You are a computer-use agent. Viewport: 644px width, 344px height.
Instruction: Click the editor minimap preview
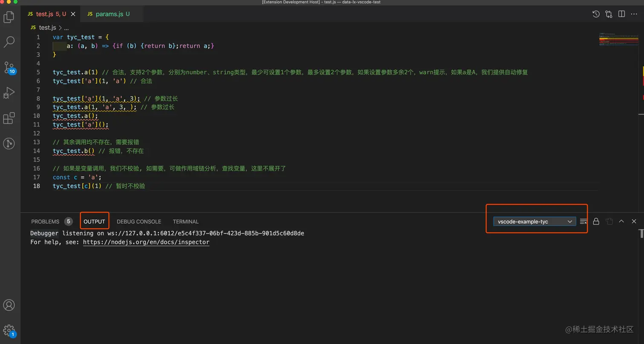618,39
